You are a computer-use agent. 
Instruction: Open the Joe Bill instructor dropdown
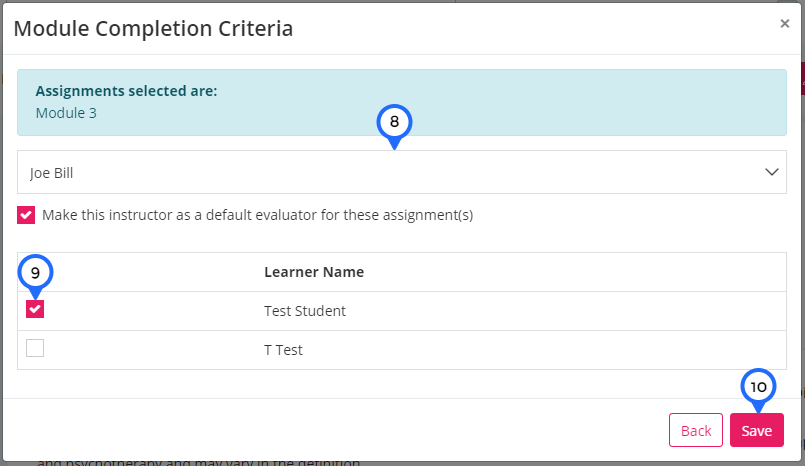point(401,172)
